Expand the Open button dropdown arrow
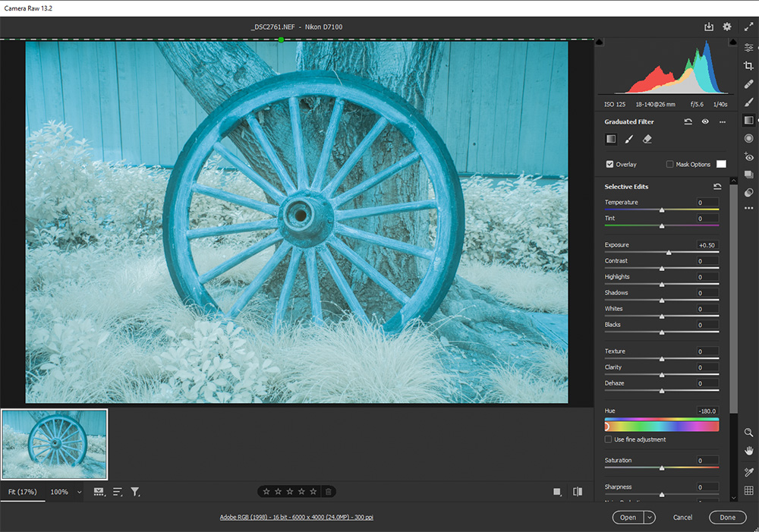The image size is (759, 532). (x=649, y=518)
